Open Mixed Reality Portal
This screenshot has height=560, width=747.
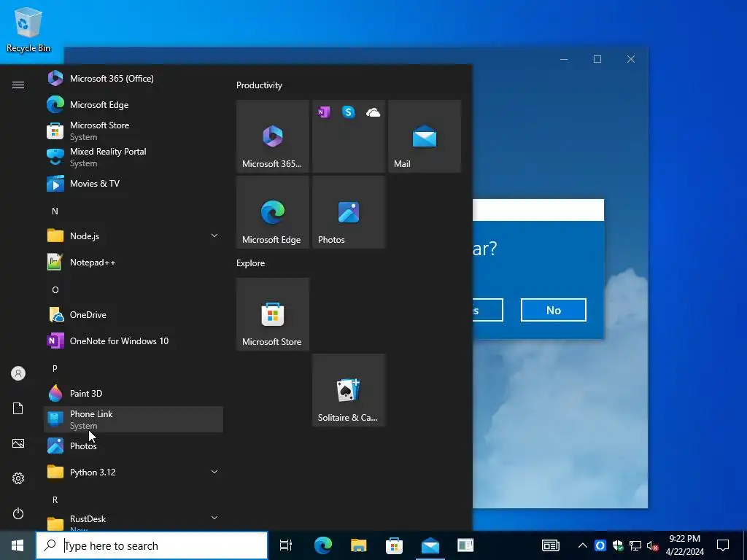[133, 157]
